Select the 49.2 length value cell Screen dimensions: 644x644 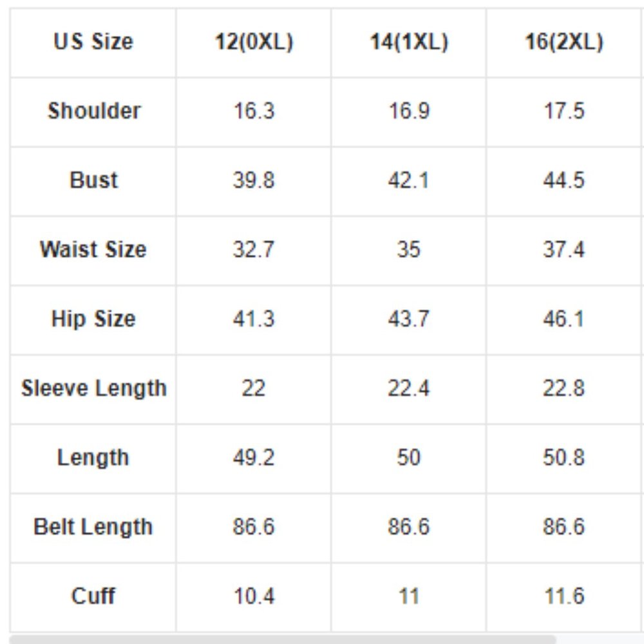click(254, 458)
